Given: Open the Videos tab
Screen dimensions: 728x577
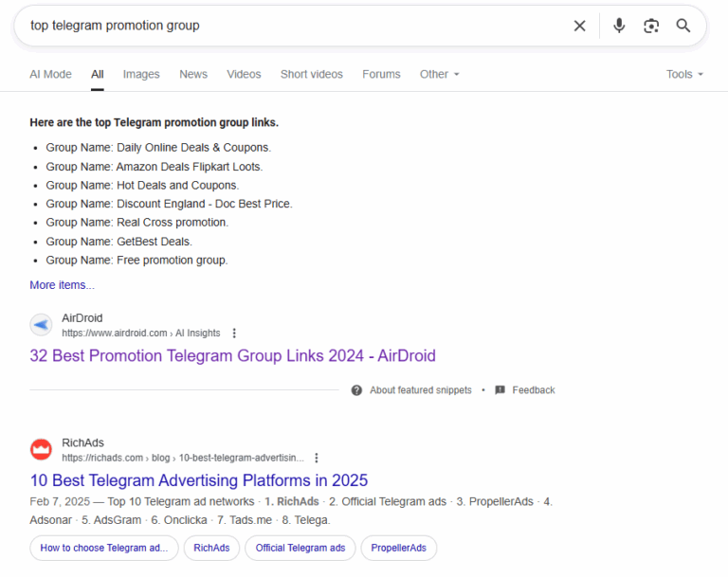Looking at the screenshot, I should [x=244, y=74].
